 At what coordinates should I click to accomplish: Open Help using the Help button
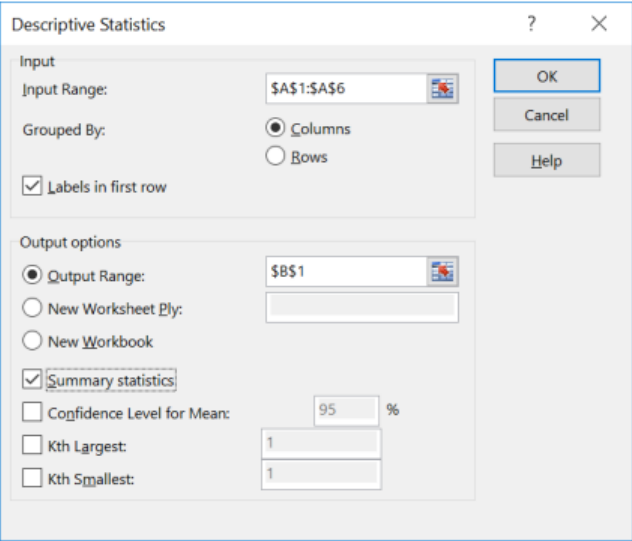(x=546, y=160)
